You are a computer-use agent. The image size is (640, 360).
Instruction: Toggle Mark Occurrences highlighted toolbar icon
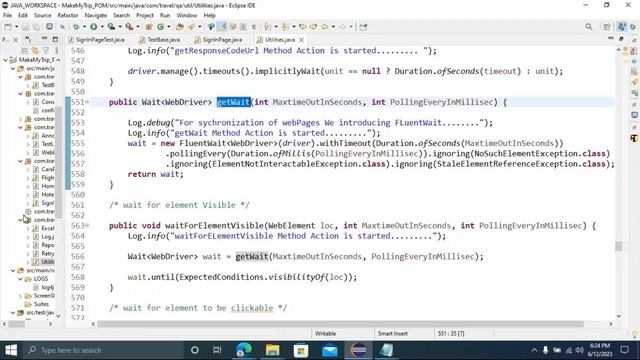222,27
